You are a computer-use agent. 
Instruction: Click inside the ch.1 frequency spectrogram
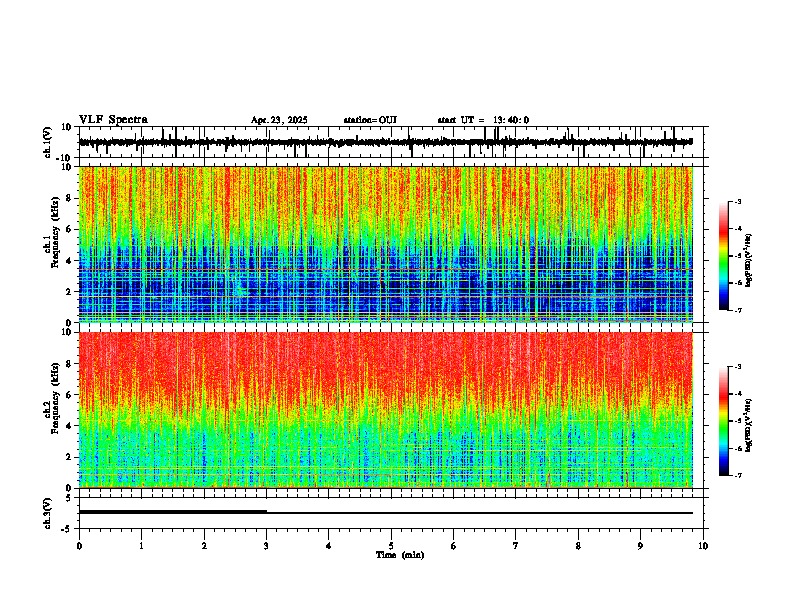pyautogui.click(x=386, y=244)
